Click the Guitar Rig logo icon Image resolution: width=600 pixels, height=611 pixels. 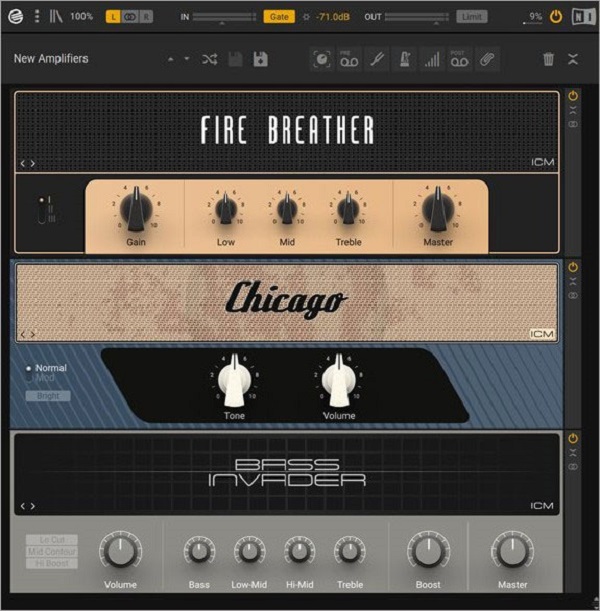(16, 16)
